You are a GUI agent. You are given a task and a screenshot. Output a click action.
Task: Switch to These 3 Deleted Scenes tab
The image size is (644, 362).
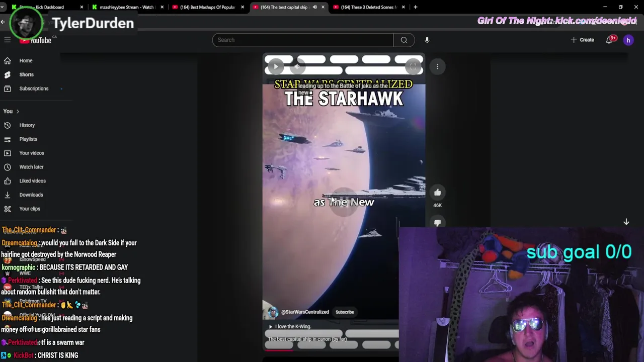(x=368, y=7)
